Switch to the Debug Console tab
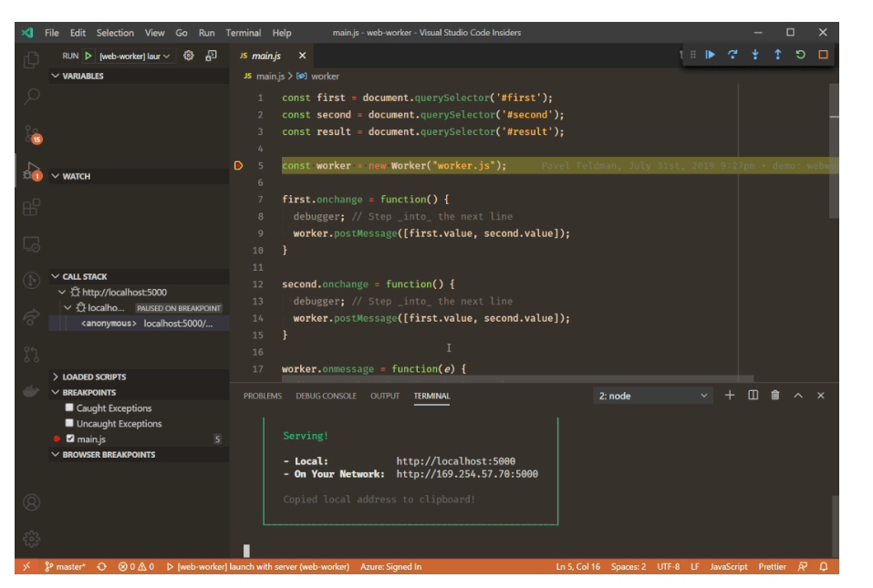Screen dimensions: 873x588 point(327,396)
